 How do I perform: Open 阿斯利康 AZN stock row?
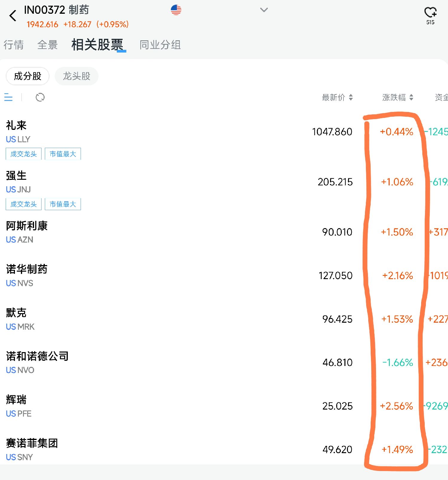[224, 232]
